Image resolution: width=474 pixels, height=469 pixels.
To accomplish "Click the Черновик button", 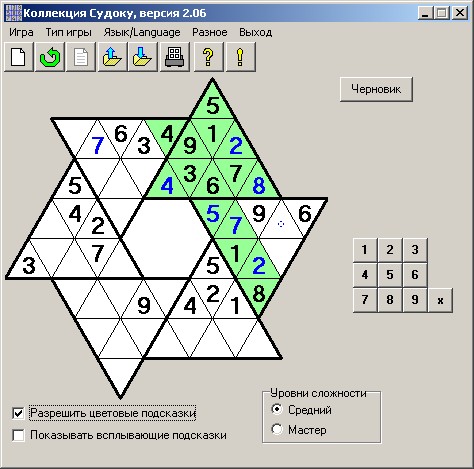I will pos(376,89).
